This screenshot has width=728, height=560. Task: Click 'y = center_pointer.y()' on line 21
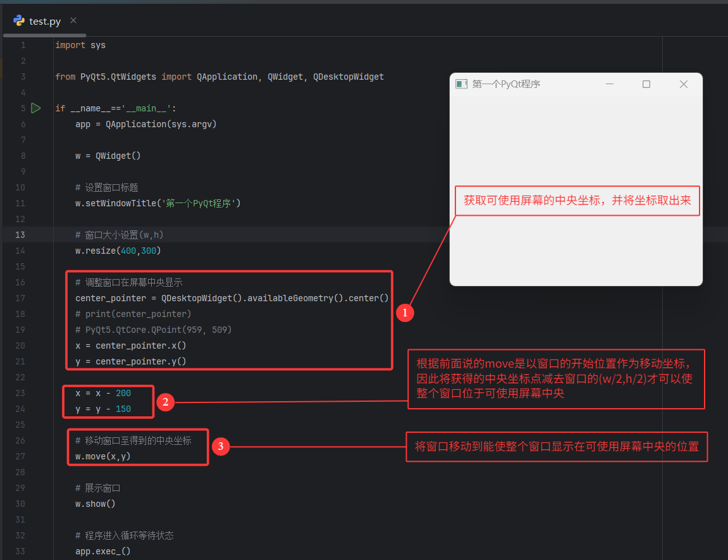click(130, 361)
